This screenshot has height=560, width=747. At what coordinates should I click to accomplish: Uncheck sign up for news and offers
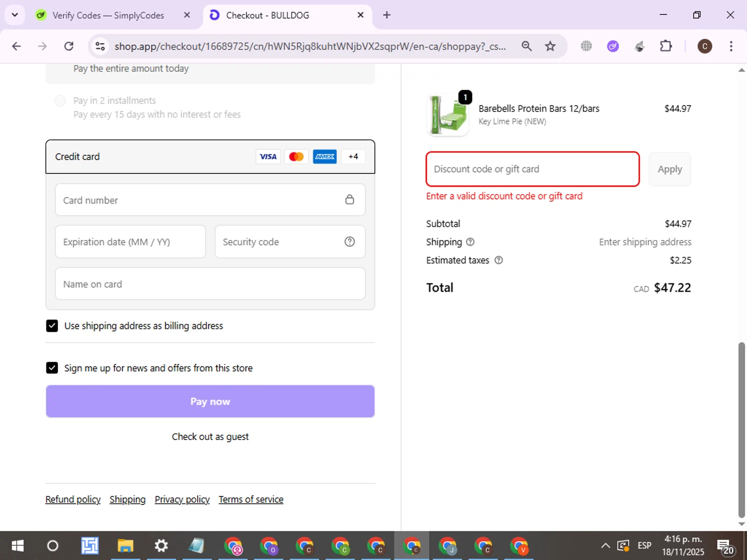pos(52,368)
